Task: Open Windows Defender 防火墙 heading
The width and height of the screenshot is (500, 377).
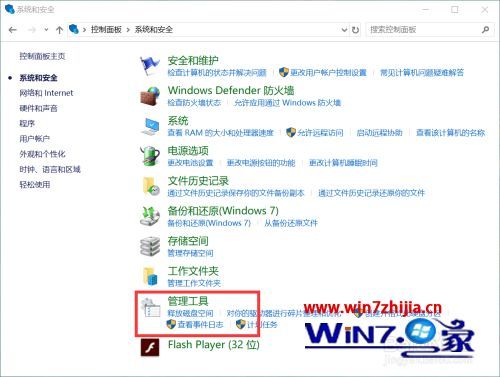Action: click(231, 90)
